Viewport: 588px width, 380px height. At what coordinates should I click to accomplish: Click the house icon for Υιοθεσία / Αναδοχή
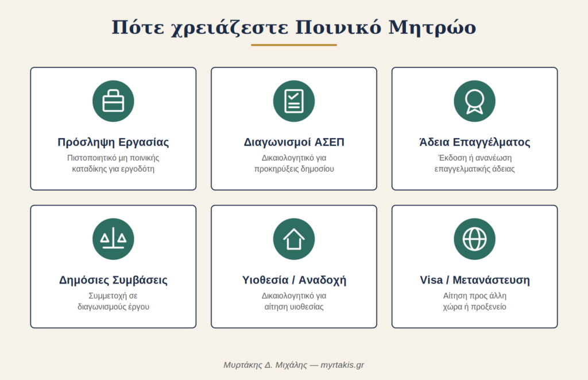pyautogui.click(x=294, y=239)
